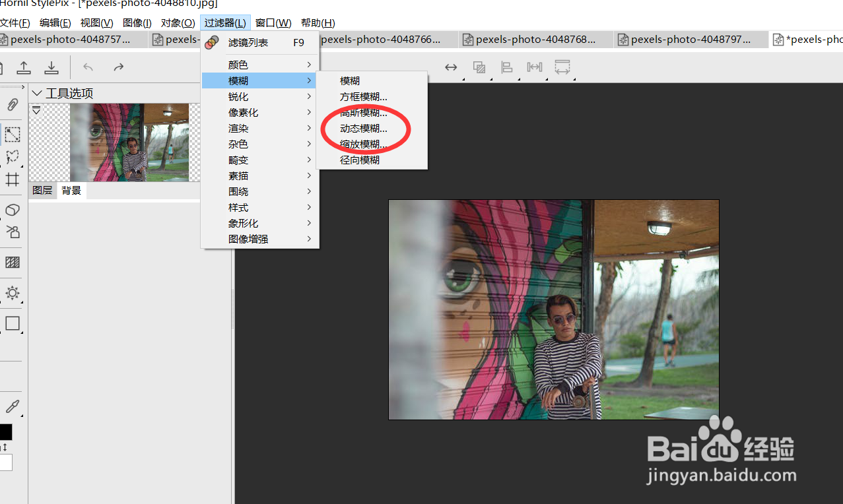
Task: Click the black foreground color swatch
Action: click(5, 432)
